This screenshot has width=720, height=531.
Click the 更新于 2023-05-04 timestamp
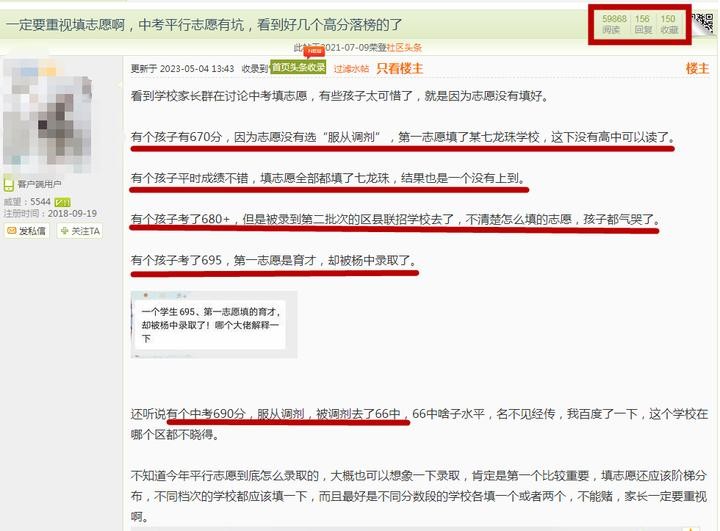tap(182, 69)
